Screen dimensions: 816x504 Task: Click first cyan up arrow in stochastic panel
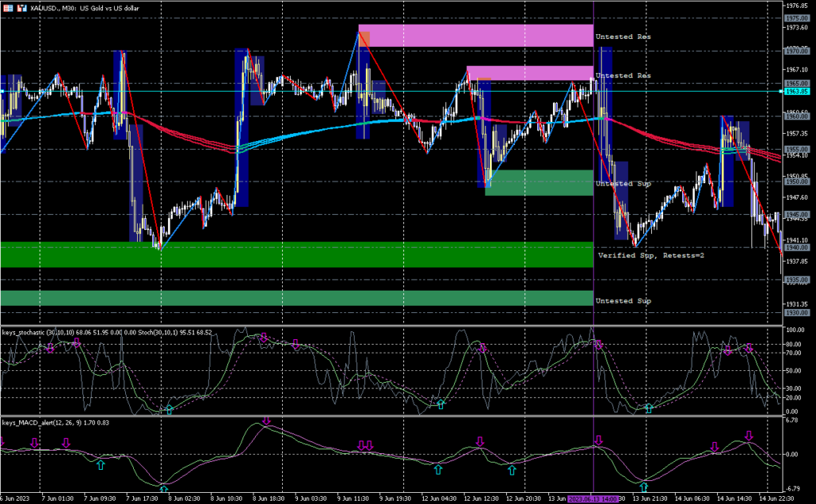point(168,409)
